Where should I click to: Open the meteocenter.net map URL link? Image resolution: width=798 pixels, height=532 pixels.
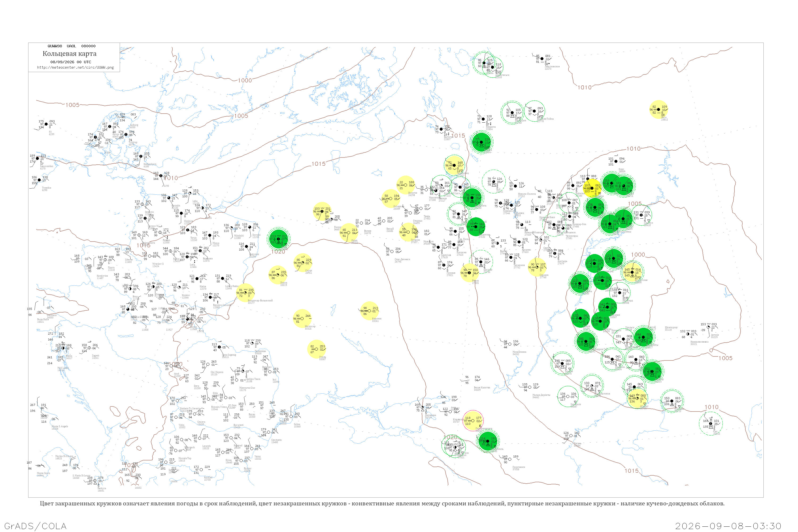[x=75, y=68]
